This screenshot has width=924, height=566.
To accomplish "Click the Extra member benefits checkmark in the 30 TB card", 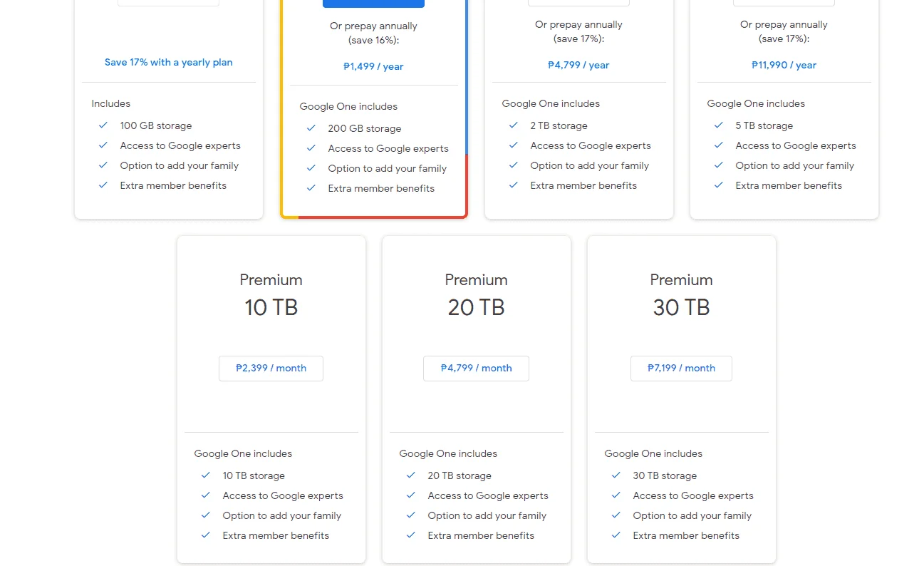I will tap(616, 535).
